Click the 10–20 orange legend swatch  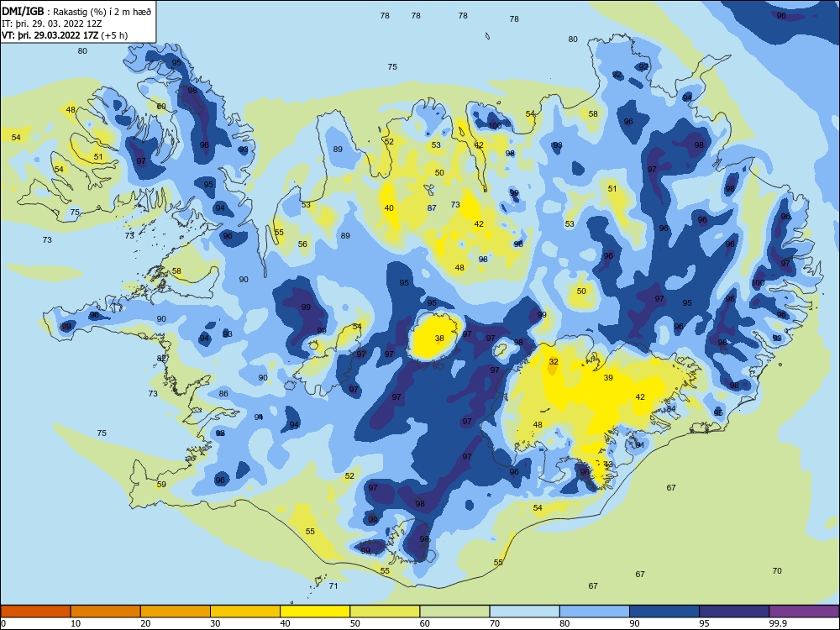[x=106, y=612]
